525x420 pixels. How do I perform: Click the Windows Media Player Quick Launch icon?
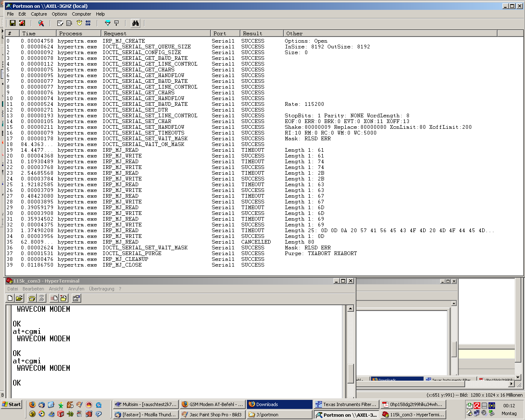coord(41,414)
